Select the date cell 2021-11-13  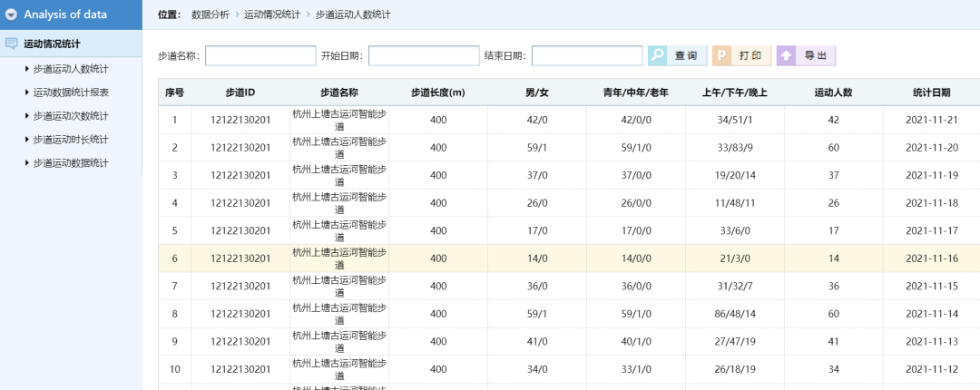(x=932, y=341)
